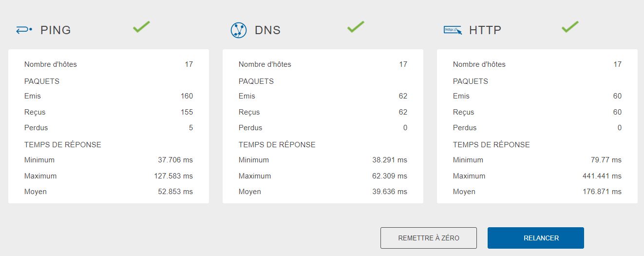
Task: Click the green checkmark next to PING
Action: click(x=141, y=27)
